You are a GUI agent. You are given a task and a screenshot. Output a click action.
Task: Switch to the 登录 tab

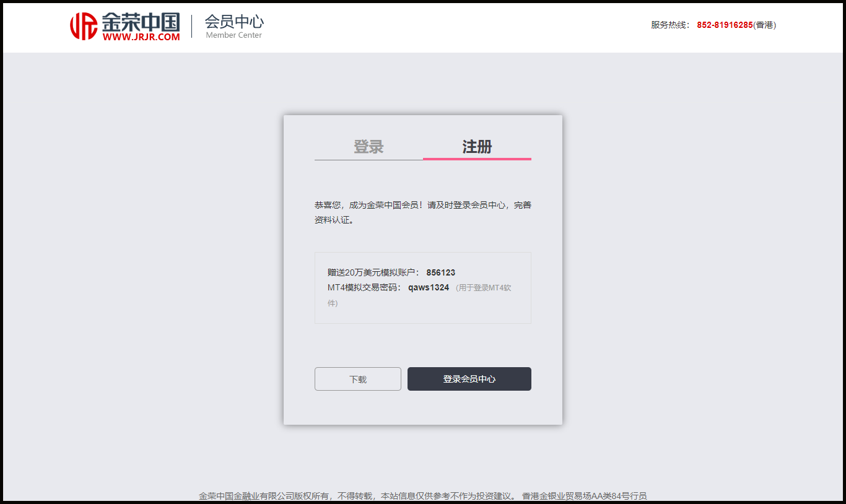coord(368,147)
